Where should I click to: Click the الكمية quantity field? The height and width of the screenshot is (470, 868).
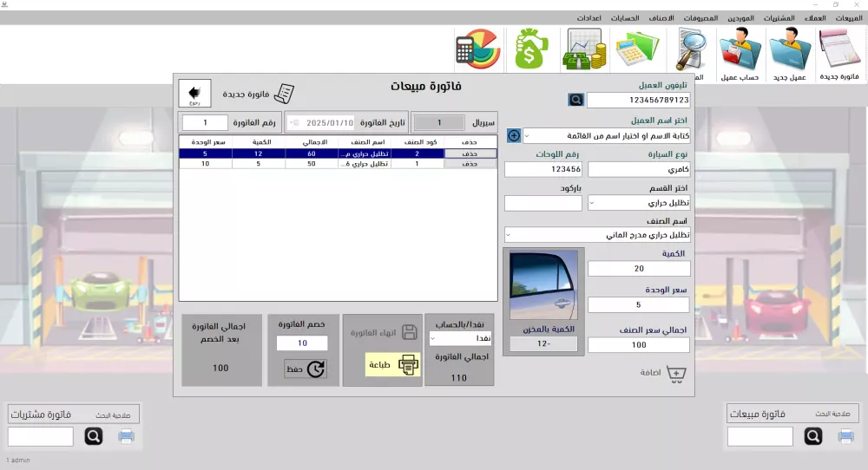pos(639,268)
